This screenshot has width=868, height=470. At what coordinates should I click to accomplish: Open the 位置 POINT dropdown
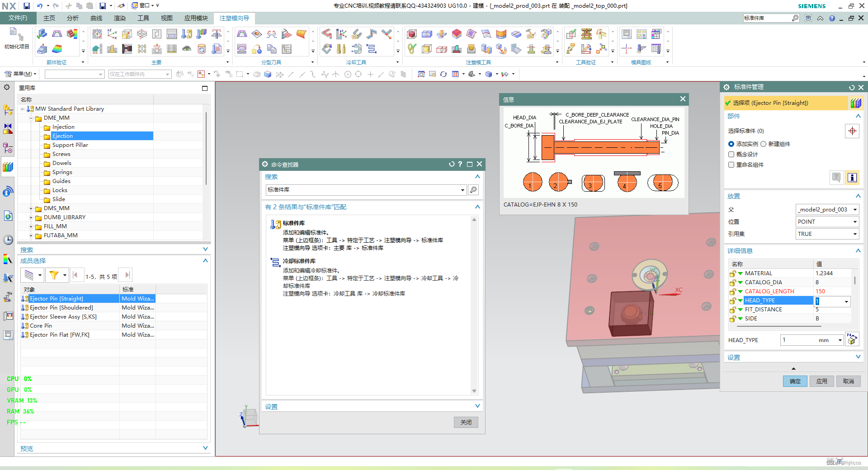[827, 221]
